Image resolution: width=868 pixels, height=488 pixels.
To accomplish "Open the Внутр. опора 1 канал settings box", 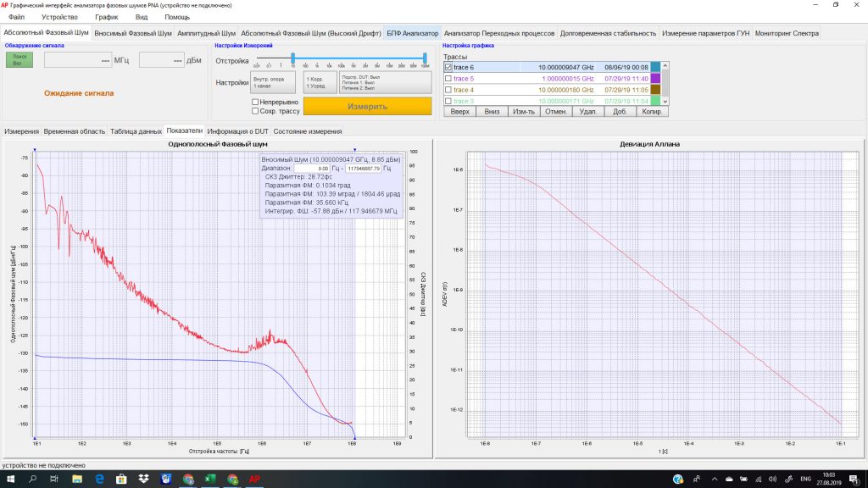I will [x=273, y=82].
